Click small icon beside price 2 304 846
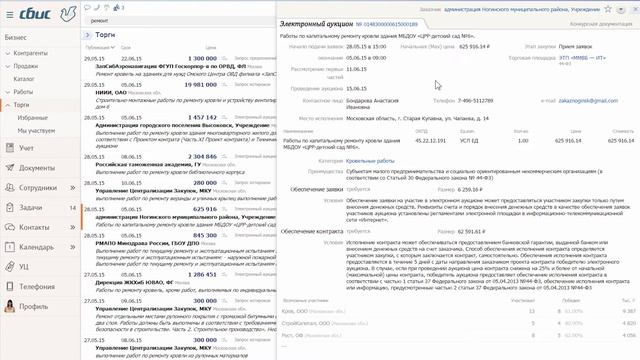The image size is (640, 360). 224,156
